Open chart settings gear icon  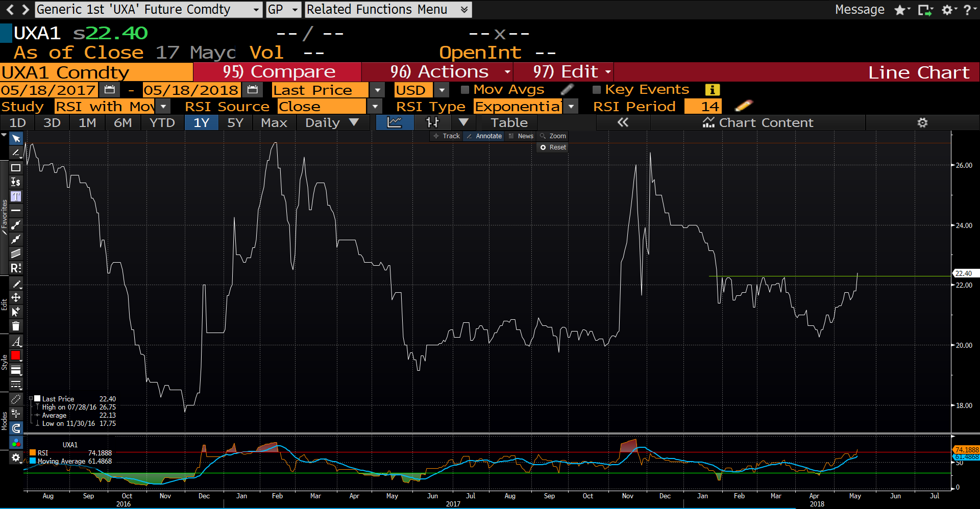click(x=922, y=122)
